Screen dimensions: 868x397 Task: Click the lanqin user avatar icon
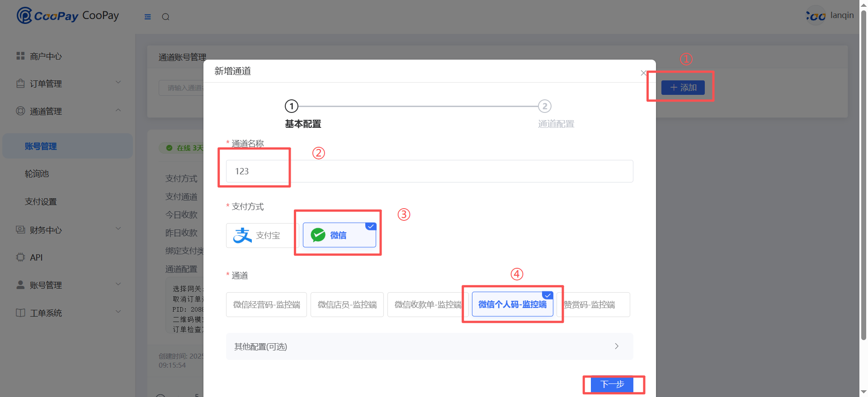(816, 16)
